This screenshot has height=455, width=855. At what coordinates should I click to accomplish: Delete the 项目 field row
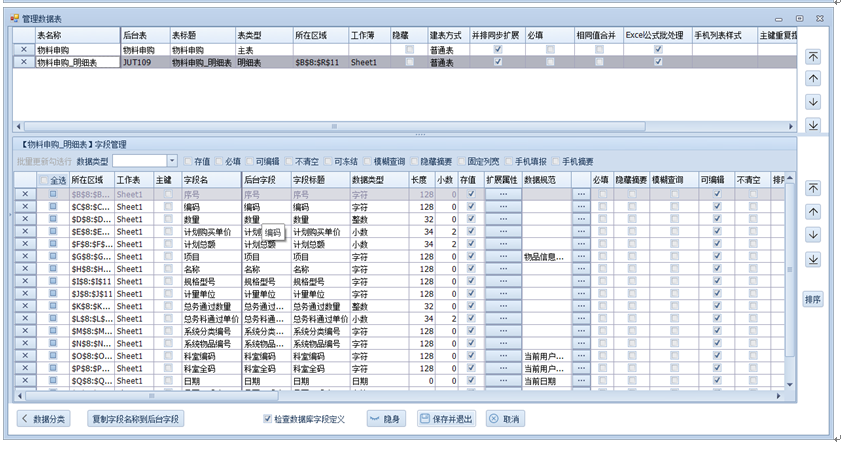click(x=25, y=256)
